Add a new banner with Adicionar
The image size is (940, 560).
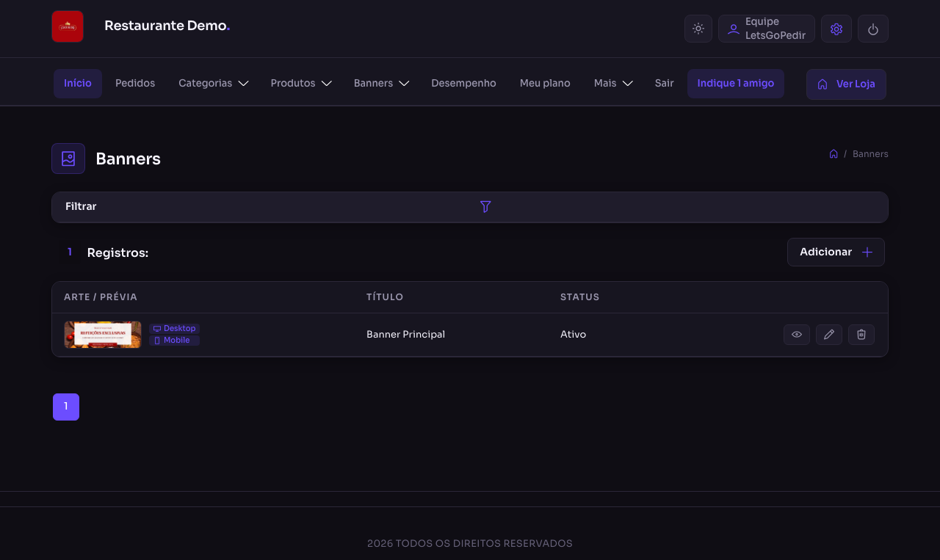pos(836,252)
